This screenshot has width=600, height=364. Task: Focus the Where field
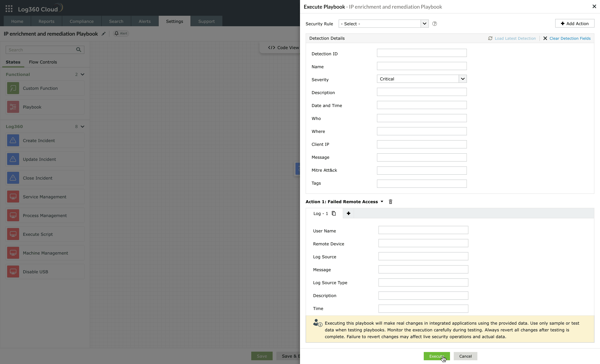(x=422, y=131)
